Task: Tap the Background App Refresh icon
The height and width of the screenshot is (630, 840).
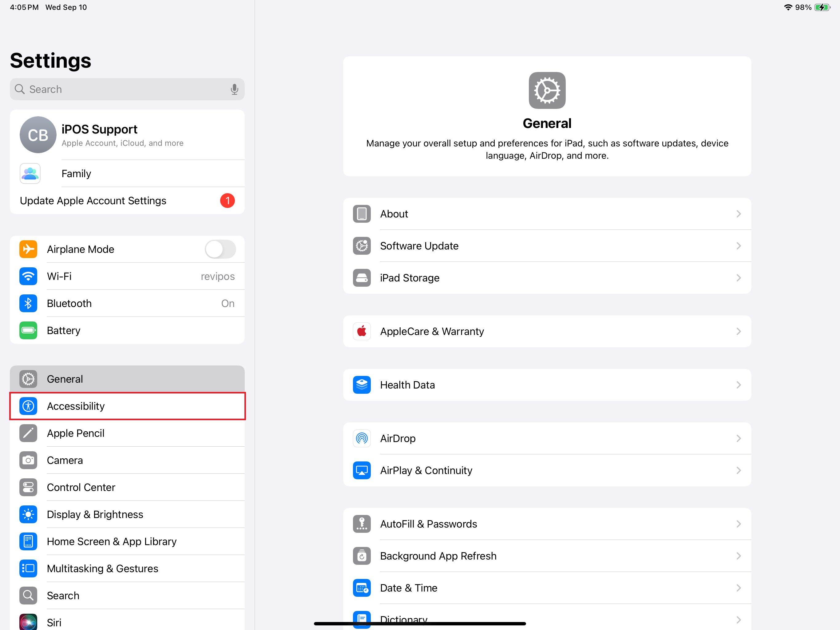Action: [x=362, y=556]
